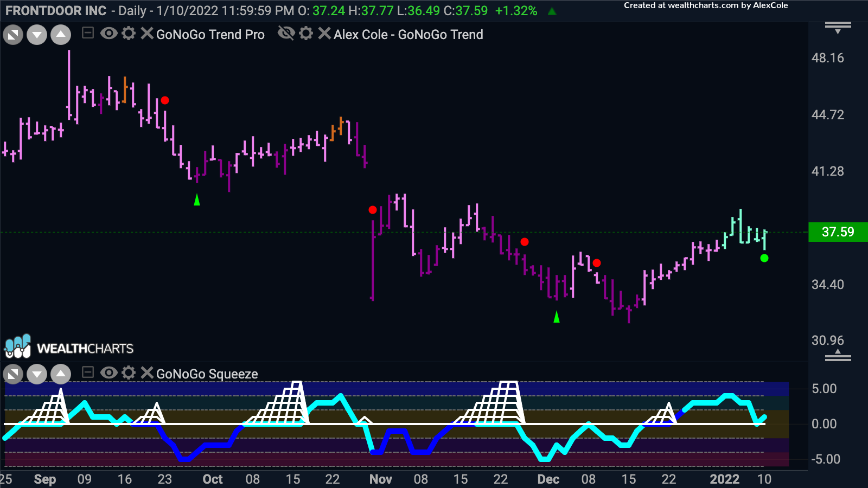Click the green dot marker near Jan 10
The width and height of the screenshot is (868, 488).
(764, 258)
